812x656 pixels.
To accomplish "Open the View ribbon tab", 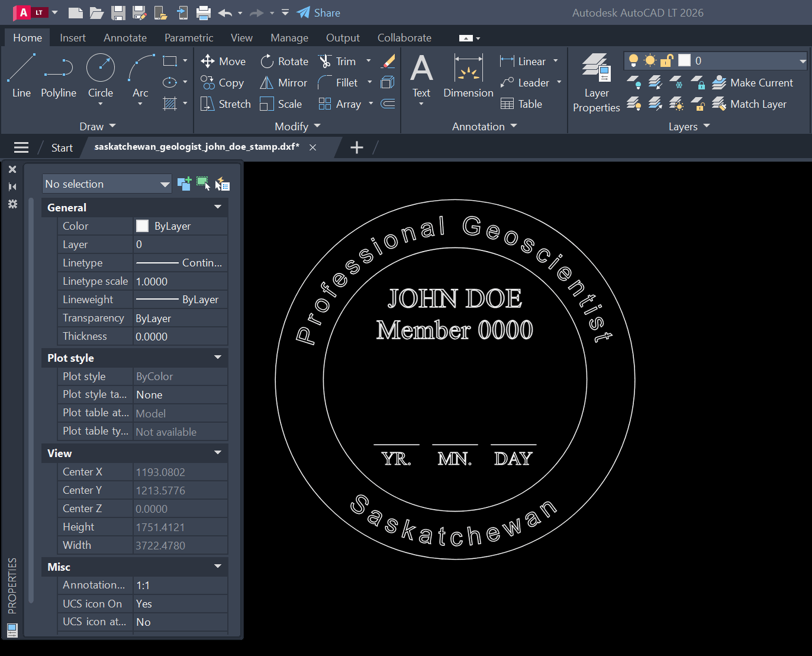I will 241,38.
